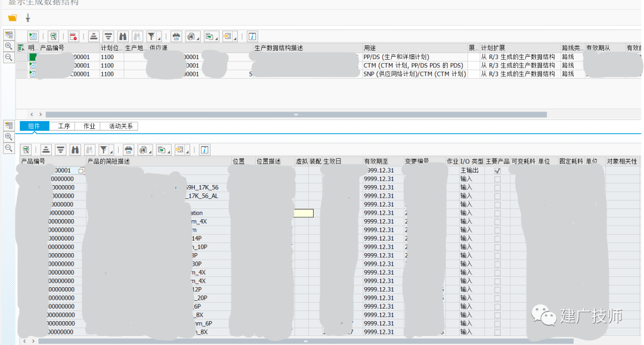The width and height of the screenshot is (644, 345).
Task: Print the components list
Action: (129, 150)
